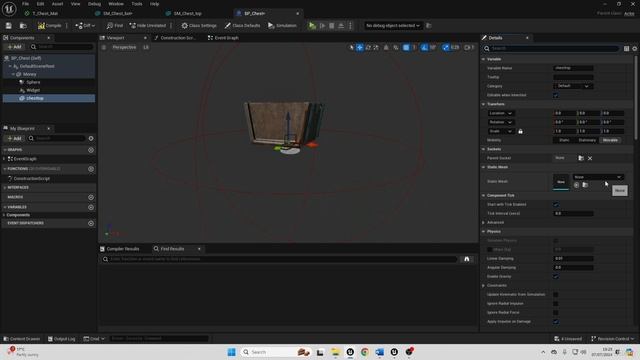This screenshot has width=640, height=360.
Task: Click the Find toolbar button
Action: point(115,26)
